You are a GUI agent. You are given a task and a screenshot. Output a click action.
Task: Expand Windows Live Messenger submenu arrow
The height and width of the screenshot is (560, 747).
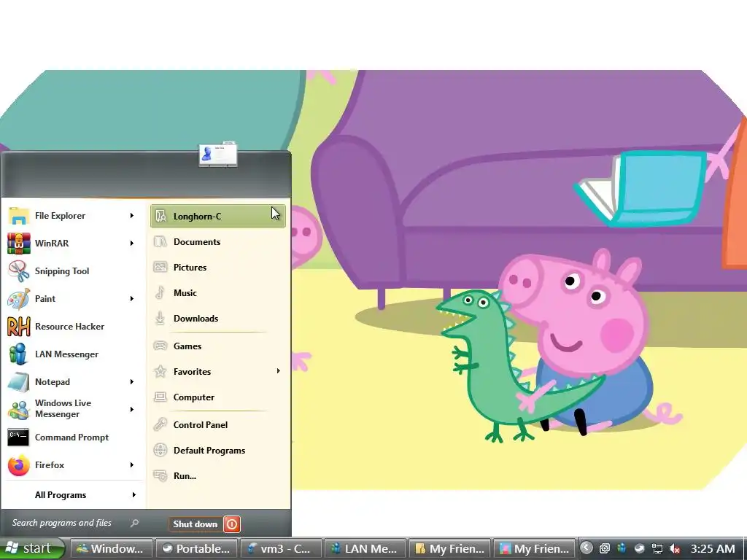click(132, 410)
